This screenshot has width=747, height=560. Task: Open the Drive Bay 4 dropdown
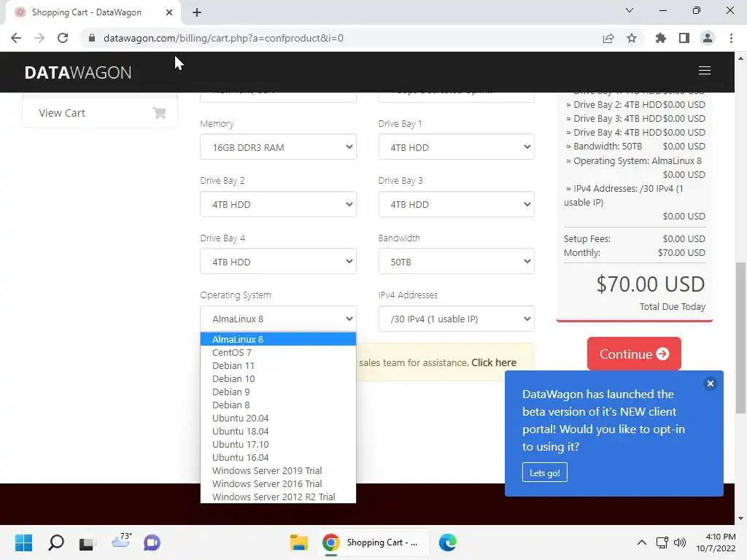pos(278,262)
